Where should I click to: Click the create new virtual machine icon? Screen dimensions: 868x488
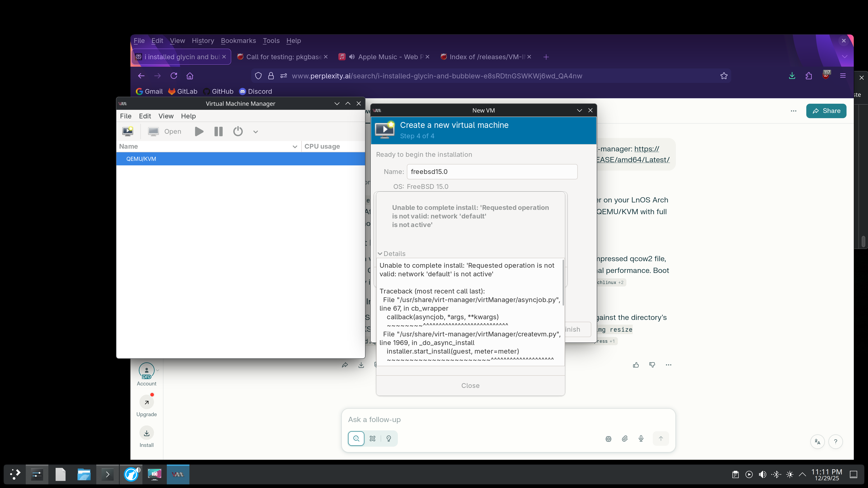pyautogui.click(x=128, y=131)
